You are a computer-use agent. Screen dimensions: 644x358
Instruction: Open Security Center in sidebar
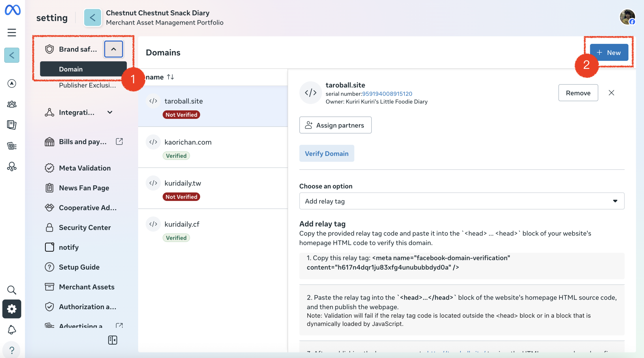85,227
